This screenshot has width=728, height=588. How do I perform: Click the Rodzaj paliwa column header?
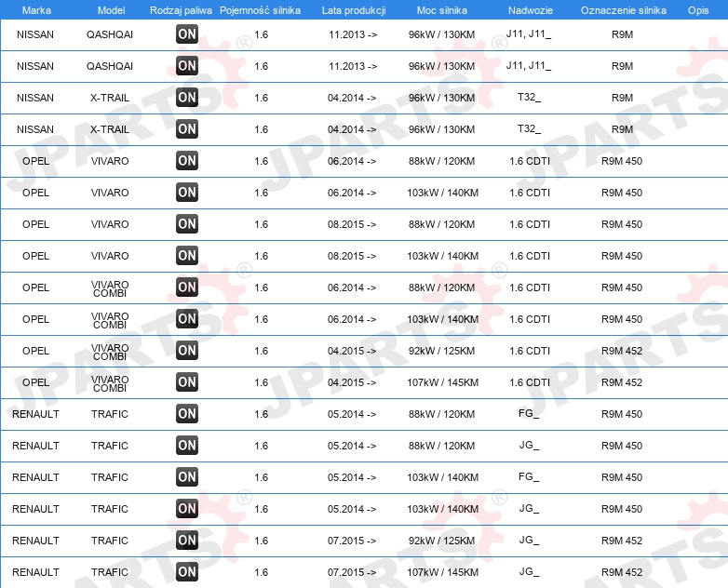click(181, 10)
